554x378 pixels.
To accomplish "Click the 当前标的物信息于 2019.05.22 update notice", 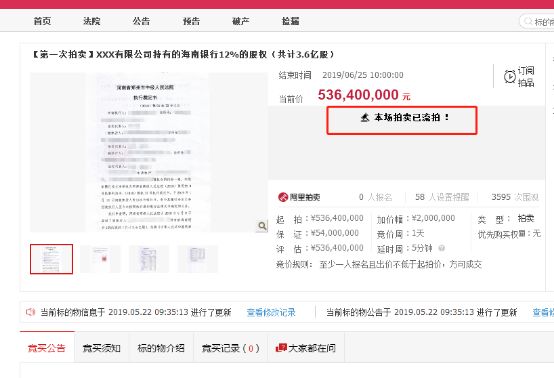I will (x=136, y=312).
